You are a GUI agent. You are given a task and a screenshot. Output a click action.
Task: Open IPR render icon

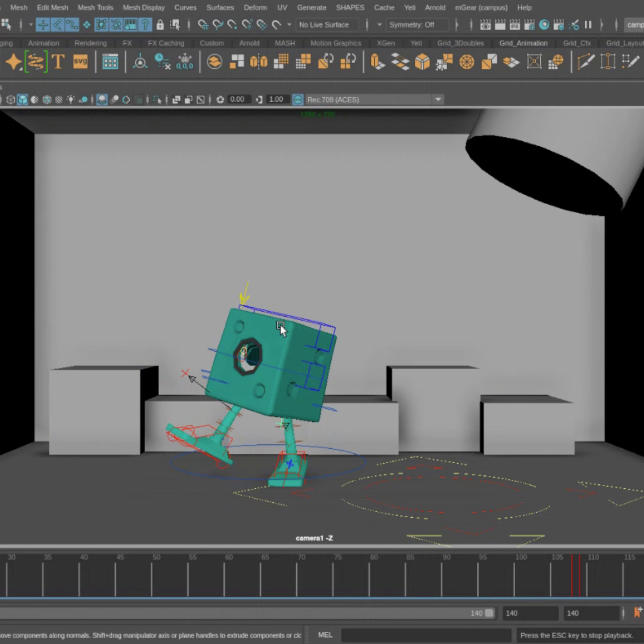click(515, 24)
